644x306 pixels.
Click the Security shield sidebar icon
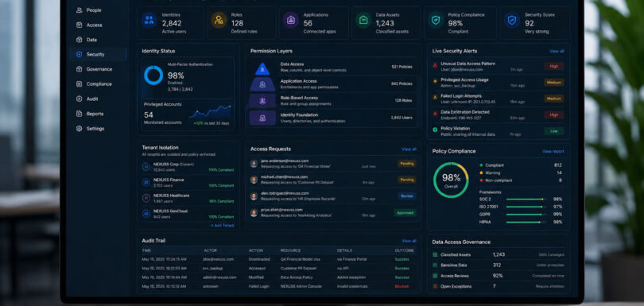point(80,54)
